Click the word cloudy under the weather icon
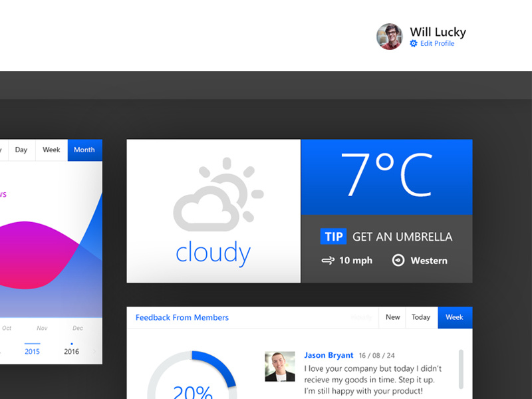The height and width of the screenshot is (399, 532). tap(213, 253)
